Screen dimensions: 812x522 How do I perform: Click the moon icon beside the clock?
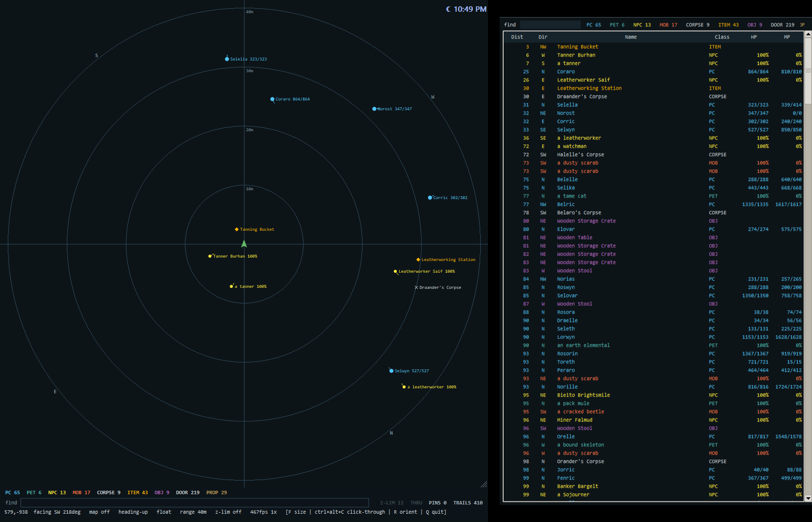click(x=448, y=9)
